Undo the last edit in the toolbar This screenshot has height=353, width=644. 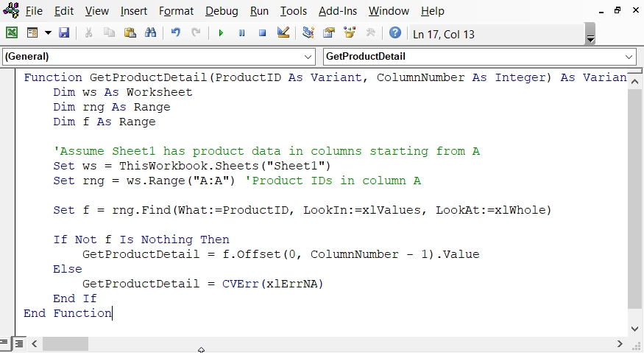(175, 33)
